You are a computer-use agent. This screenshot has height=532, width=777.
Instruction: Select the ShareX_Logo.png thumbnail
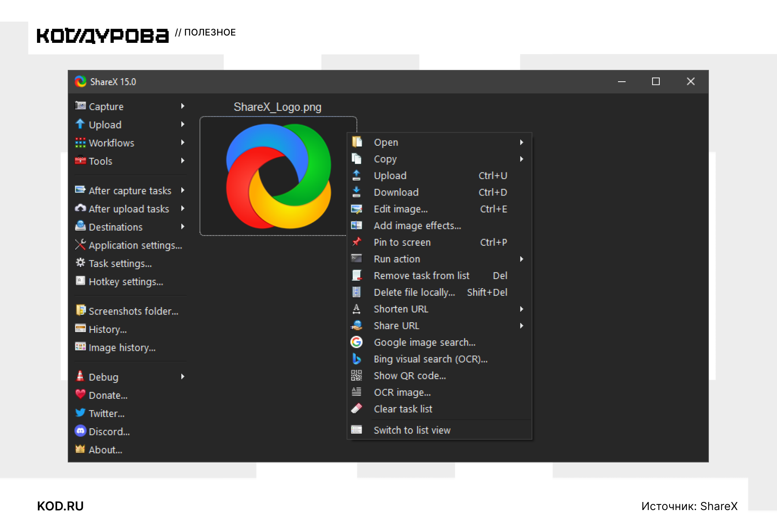pos(278,176)
